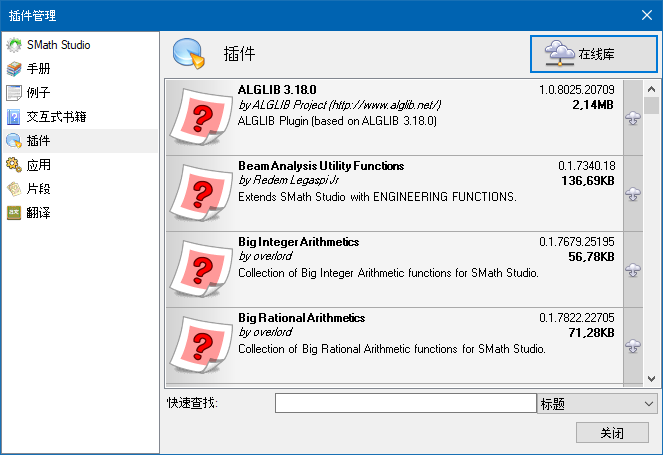Download Big Integer Arithmetics via cloud icon
The height and width of the screenshot is (455, 663).
point(633,270)
